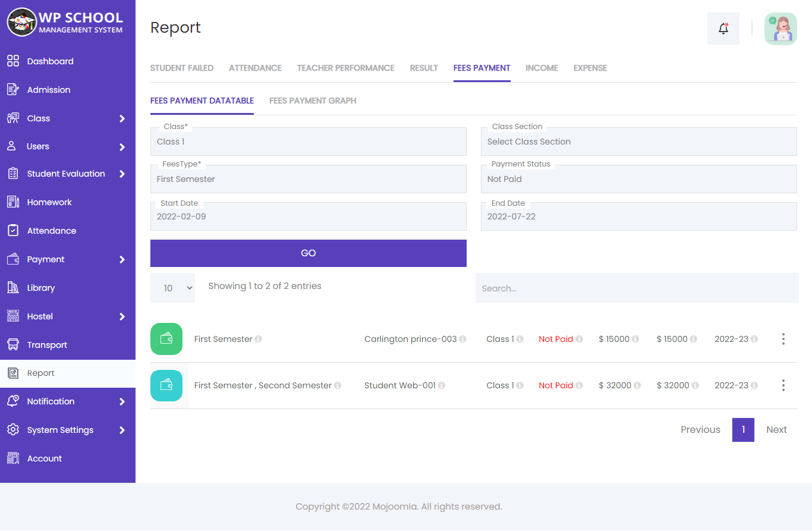Expand the Payment sidebar submenu
The image size is (812, 531).
coord(122,259)
